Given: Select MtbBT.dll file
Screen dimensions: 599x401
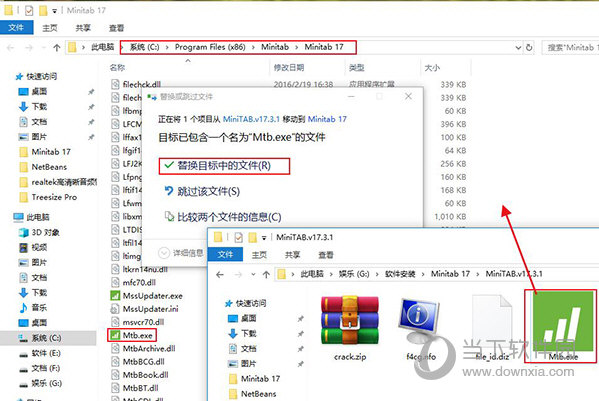Looking at the screenshot, I should tap(135, 388).
